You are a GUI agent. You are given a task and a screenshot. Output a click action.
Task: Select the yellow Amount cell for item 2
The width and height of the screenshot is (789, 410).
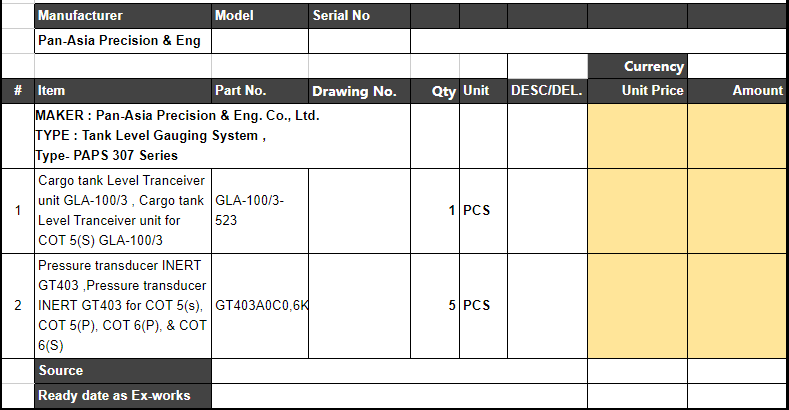pos(736,306)
